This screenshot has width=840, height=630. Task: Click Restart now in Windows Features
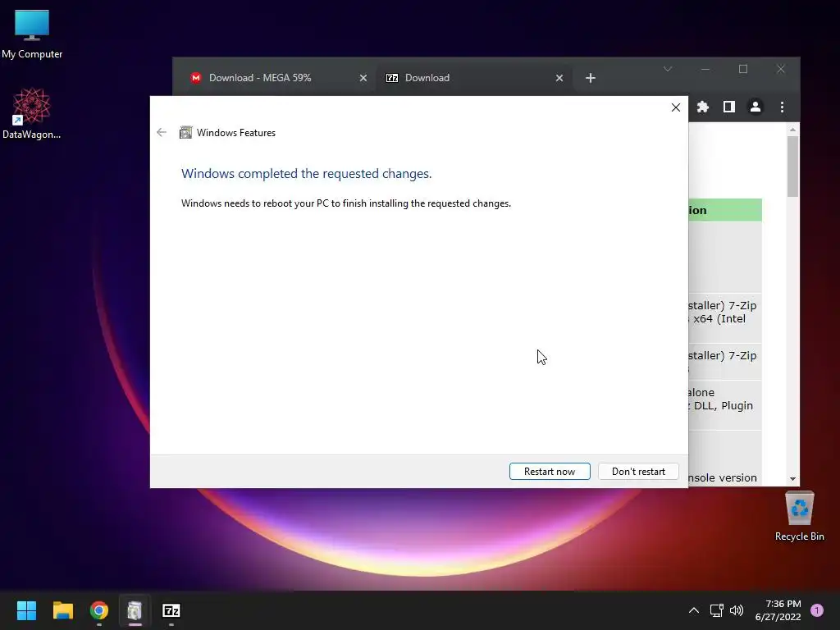click(550, 472)
